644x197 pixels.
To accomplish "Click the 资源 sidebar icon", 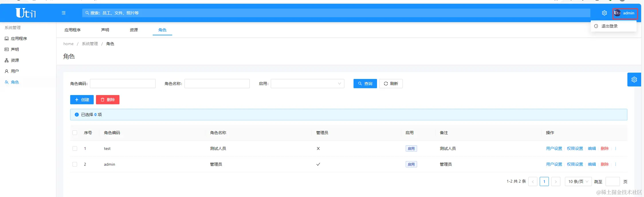I will 7,60.
